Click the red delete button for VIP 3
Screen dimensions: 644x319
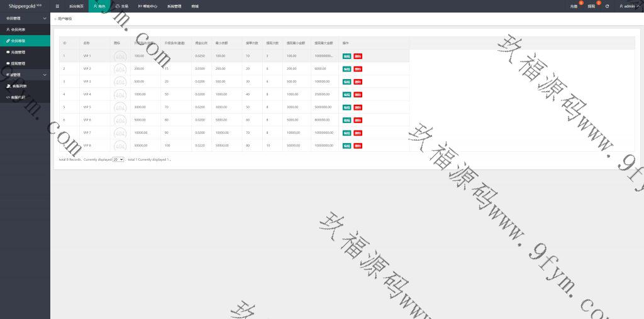click(358, 82)
